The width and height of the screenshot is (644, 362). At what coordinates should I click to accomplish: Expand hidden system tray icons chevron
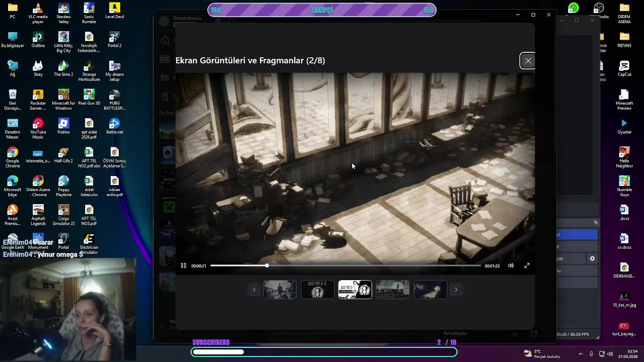click(580, 353)
